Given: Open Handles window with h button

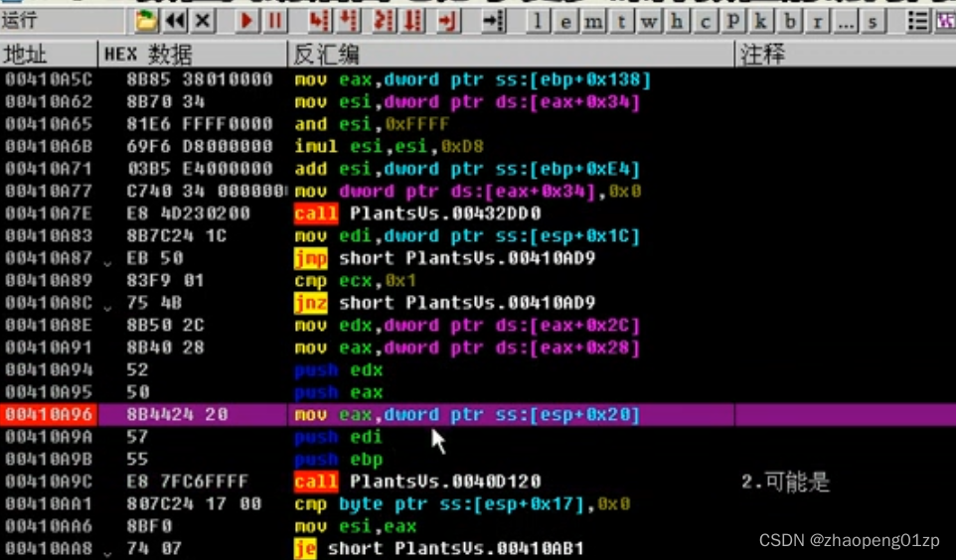Looking at the screenshot, I should 677,22.
